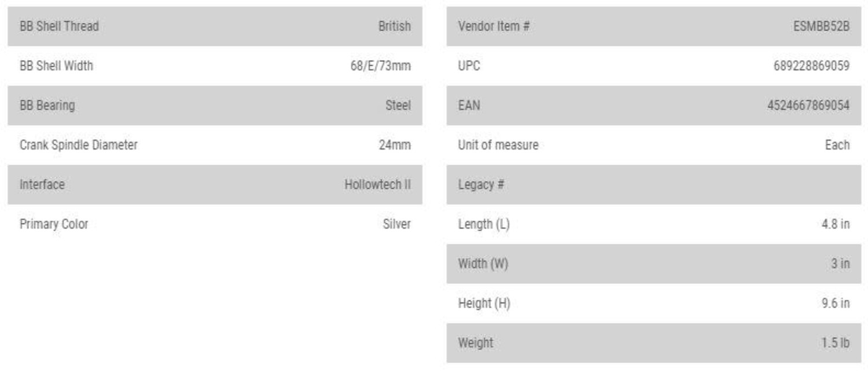Select the 24mm spindle value
Viewport: 868px width, 376px height.
(x=395, y=145)
